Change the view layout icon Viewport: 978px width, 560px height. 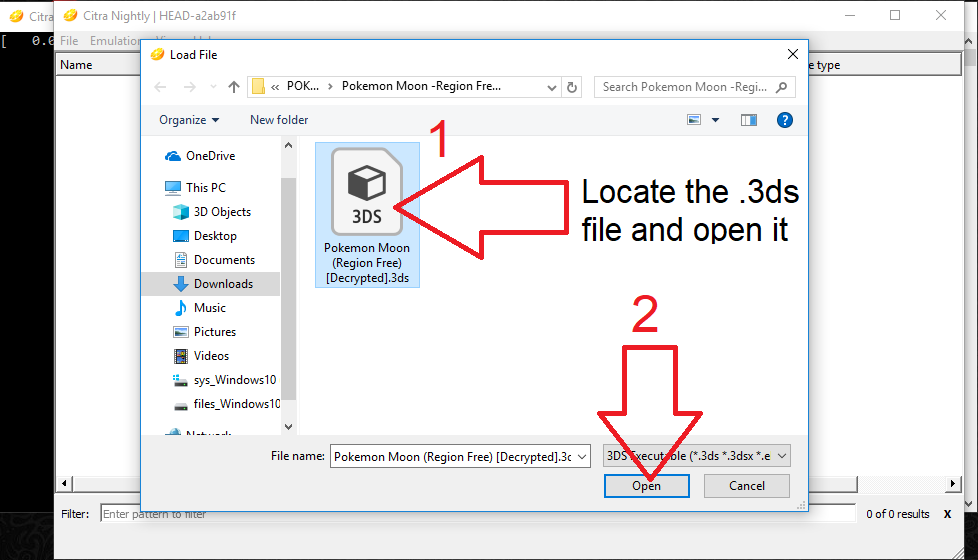[694, 120]
